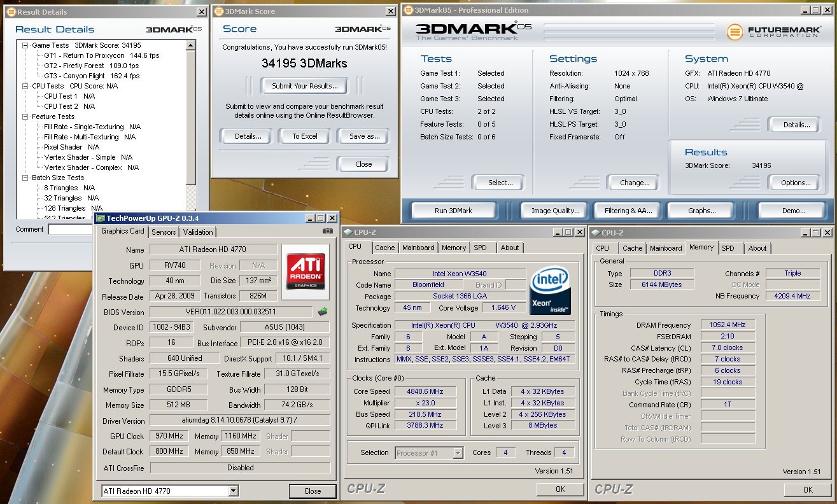Select the GPU-Z Graphics Card tab

pos(123,231)
